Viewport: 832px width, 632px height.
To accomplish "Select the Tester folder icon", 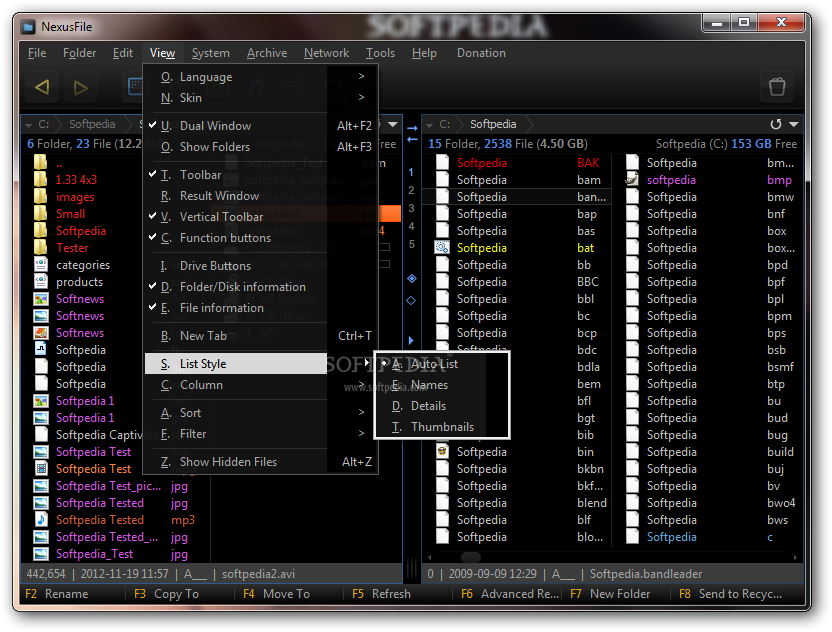I will pyautogui.click(x=40, y=248).
